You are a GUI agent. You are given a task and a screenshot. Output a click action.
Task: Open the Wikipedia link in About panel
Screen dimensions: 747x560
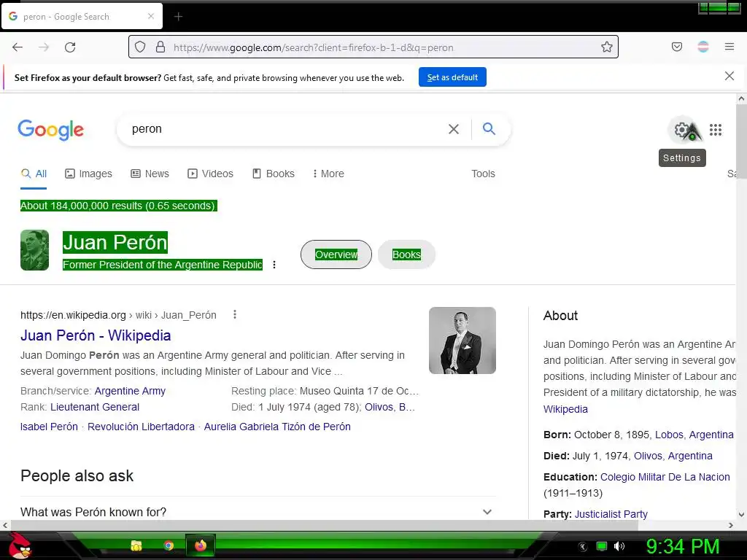(565, 409)
